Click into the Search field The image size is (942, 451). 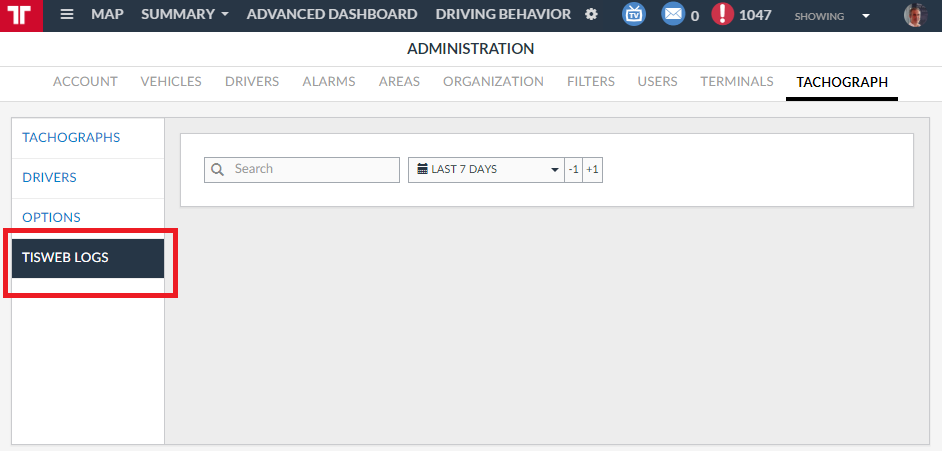tap(312, 170)
